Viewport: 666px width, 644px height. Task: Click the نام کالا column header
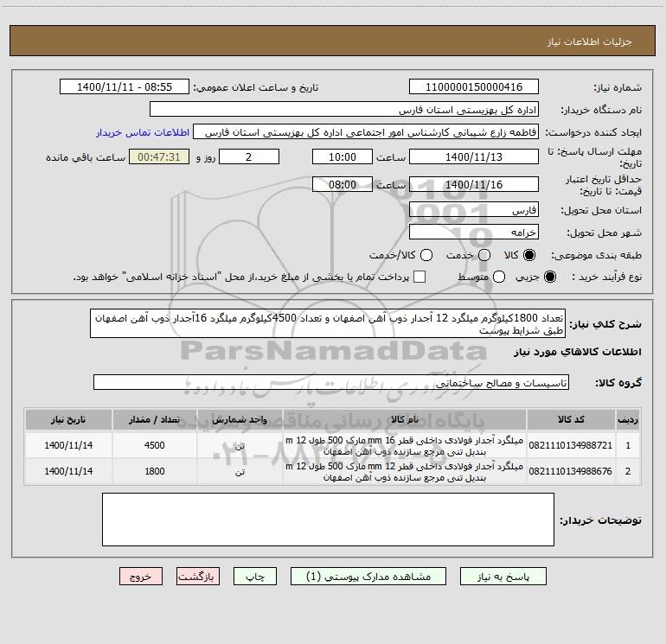pyautogui.click(x=405, y=419)
